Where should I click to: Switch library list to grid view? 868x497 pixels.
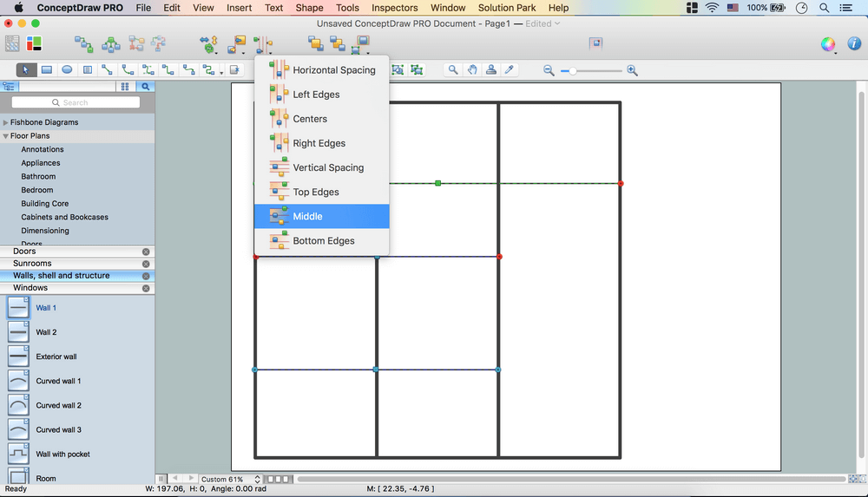[125, 87]
